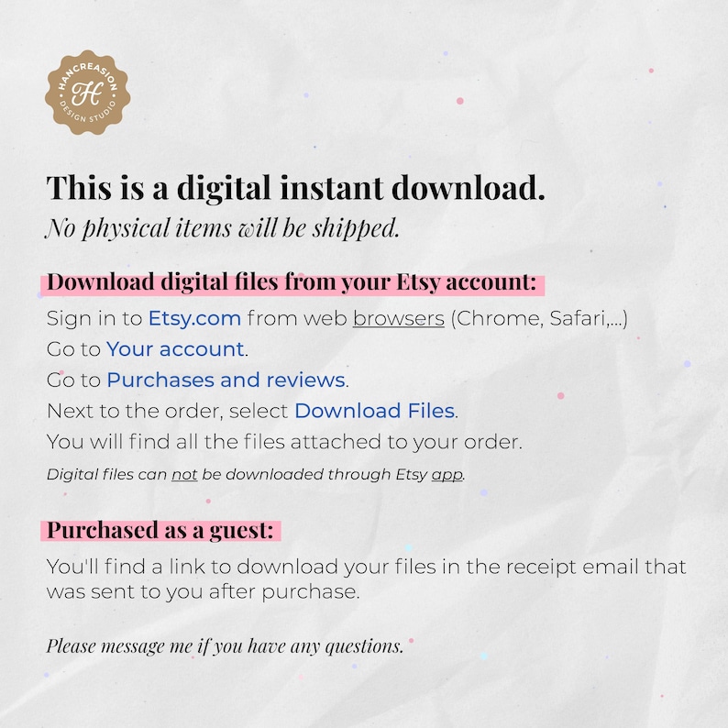The image size is (728, 728).
Task: Click the This is a digital instant download title
Action: (295, 188)
